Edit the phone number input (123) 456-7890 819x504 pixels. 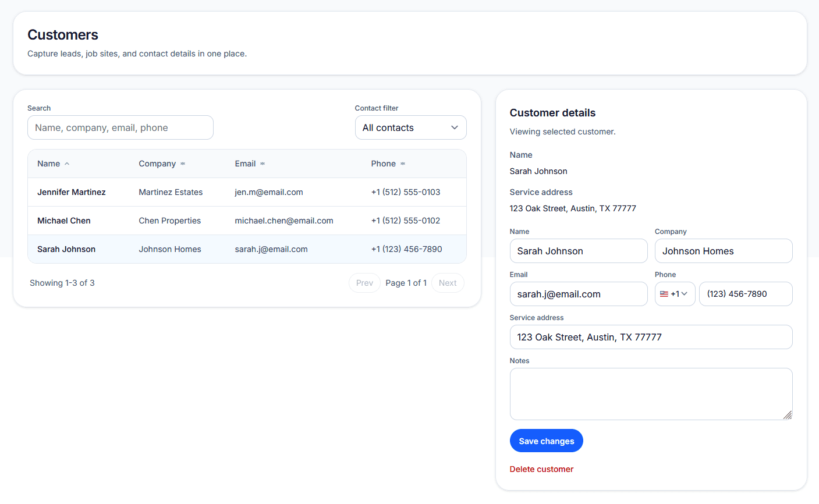746,294
